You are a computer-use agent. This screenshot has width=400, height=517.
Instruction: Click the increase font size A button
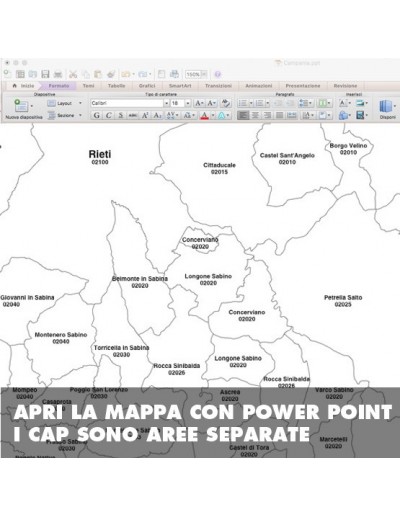pos(199,103)
